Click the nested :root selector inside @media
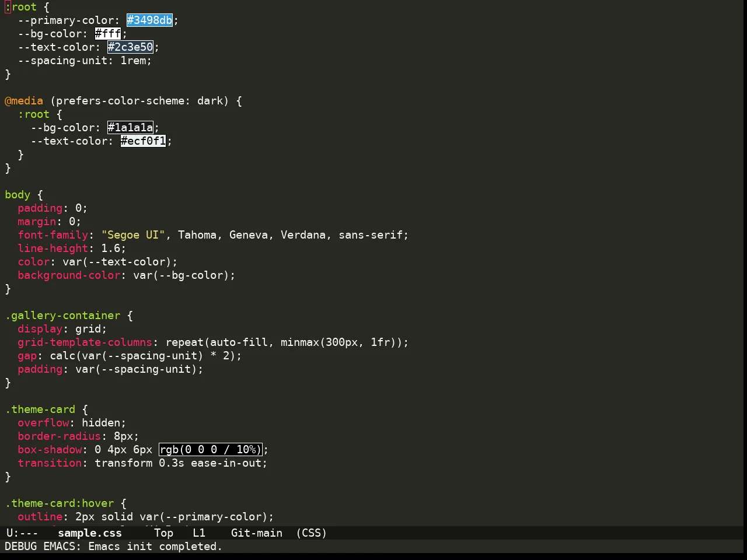This screenshot has height=560, width=747. point(34,114)
